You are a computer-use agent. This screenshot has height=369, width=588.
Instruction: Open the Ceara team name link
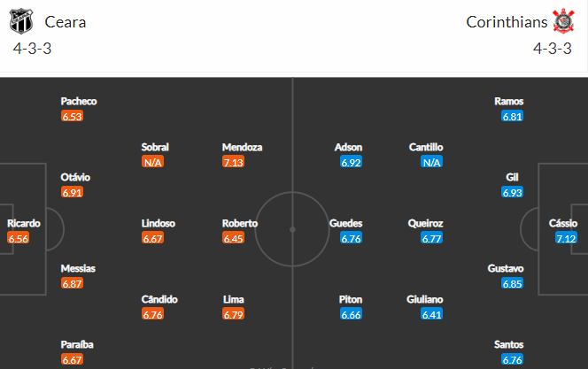(x=66, y=22)
